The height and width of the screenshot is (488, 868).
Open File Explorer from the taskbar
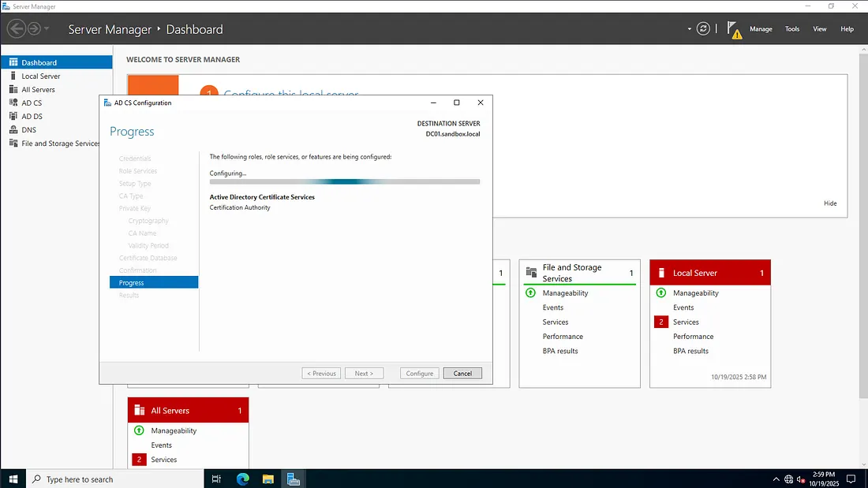pyautogui.click(x=268, y=479)
